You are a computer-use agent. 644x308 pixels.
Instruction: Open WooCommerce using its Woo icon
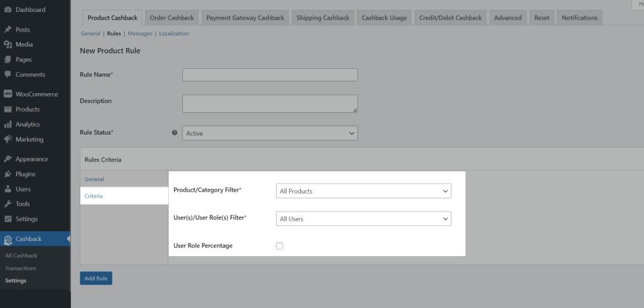[x=8, y=94]
